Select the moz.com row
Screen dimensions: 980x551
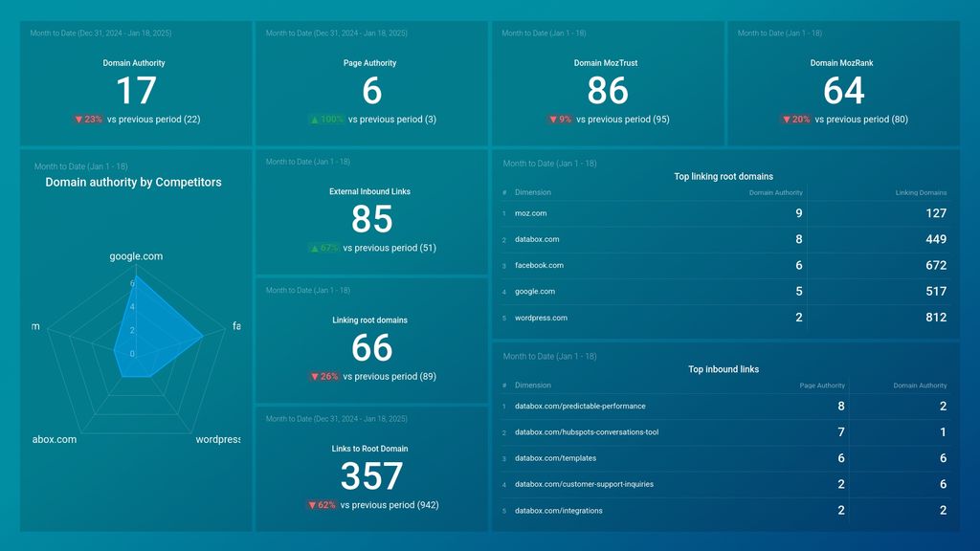pos(725,213)
